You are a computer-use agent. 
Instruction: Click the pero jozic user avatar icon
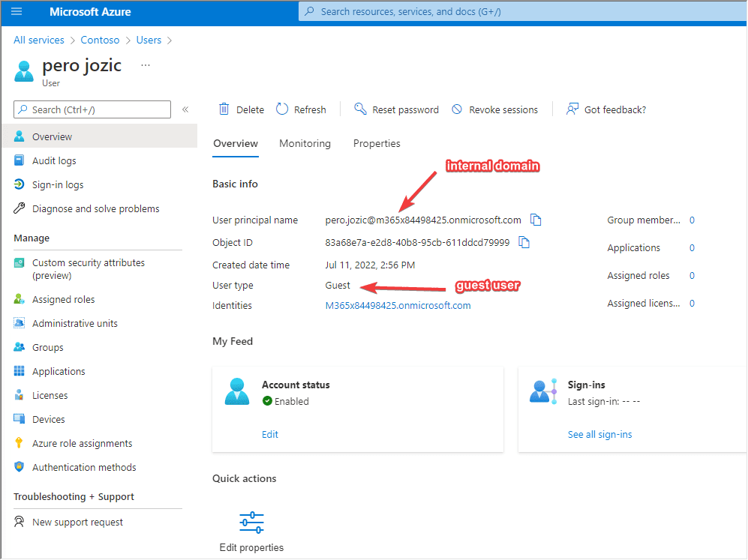(x=24, y=71)
